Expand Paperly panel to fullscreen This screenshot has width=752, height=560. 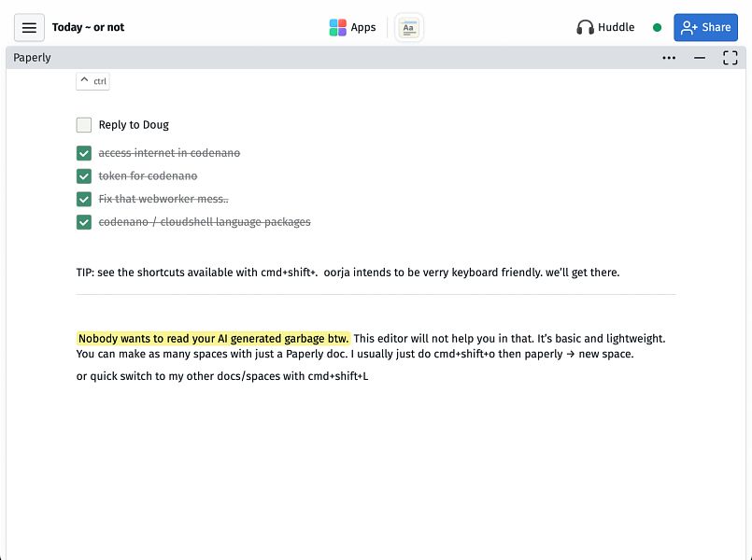pyautogui.click(x=730, y=58)
